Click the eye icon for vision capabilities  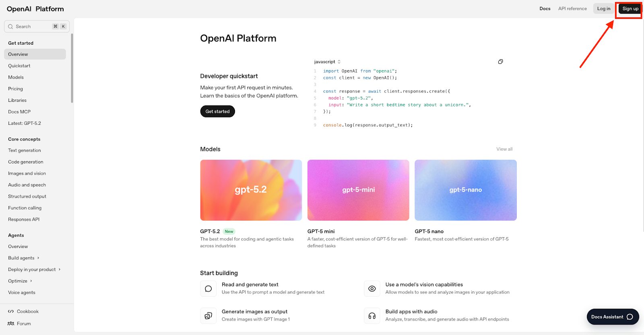pos(372,289)
